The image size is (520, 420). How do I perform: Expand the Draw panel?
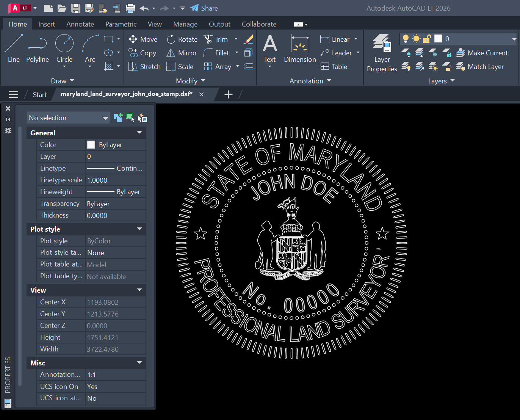[x=63, y=81]
